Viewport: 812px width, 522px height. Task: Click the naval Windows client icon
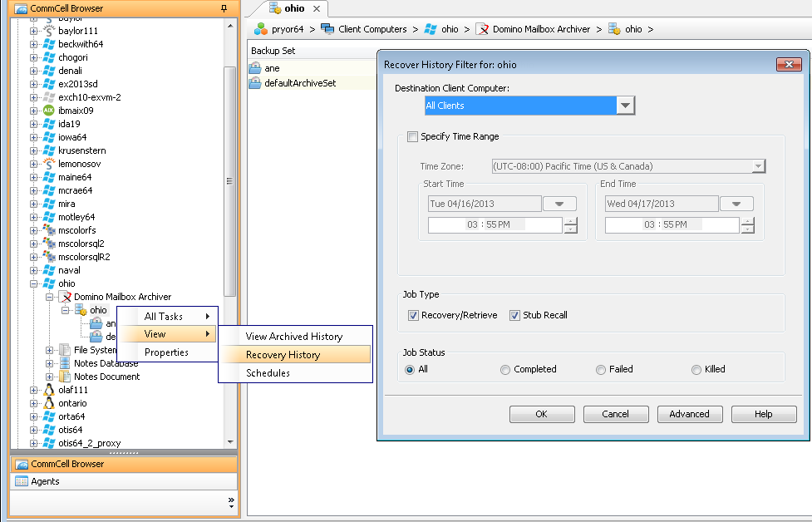click(49, 270)
